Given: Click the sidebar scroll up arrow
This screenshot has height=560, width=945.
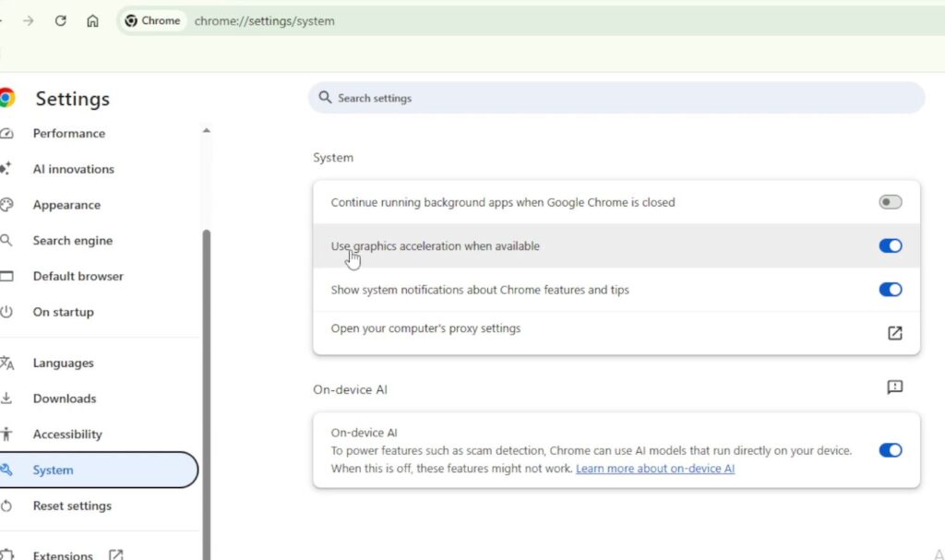Looking at the screenshot, I should click(x=207, y=130).
